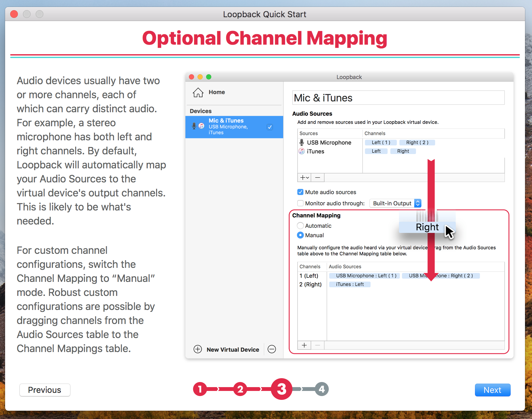
Task: Select the Right ( 2 ) channel chip
Action: [x=417, y=143]
